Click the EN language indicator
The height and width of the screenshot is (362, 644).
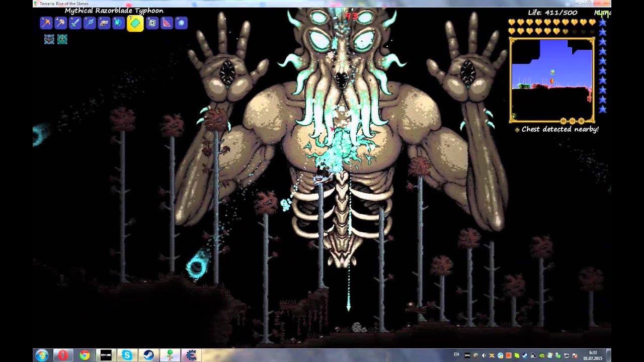456,354
